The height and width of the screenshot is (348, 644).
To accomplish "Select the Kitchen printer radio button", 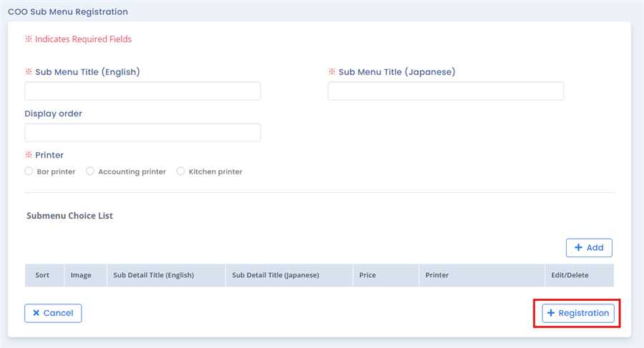I will click(181, 171).
